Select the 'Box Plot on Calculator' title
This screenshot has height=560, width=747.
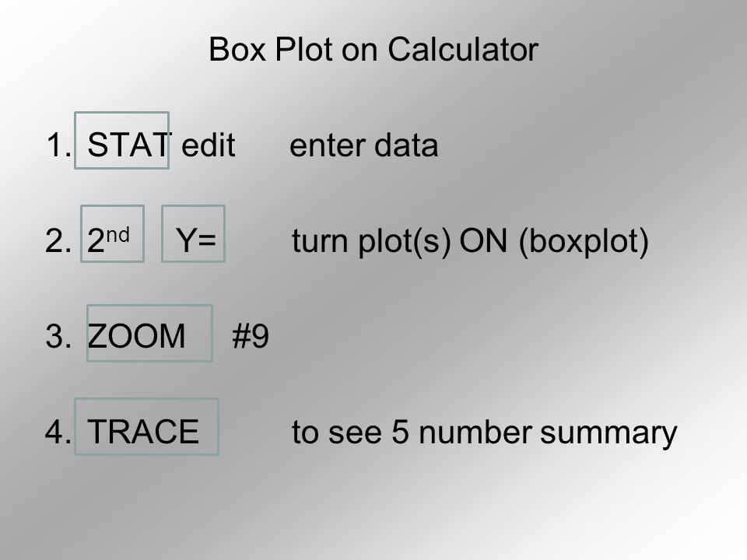[x=373, y=49]
